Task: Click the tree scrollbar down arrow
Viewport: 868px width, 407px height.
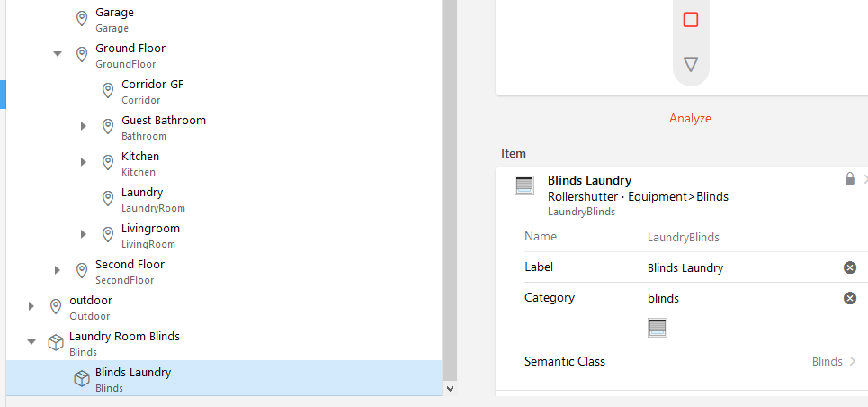Action: (x=451, y=388)
